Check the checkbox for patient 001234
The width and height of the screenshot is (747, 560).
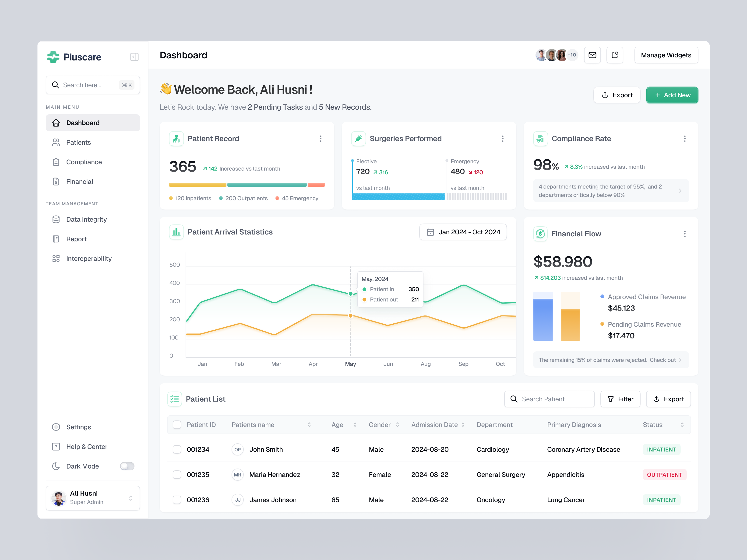point(177,449)
